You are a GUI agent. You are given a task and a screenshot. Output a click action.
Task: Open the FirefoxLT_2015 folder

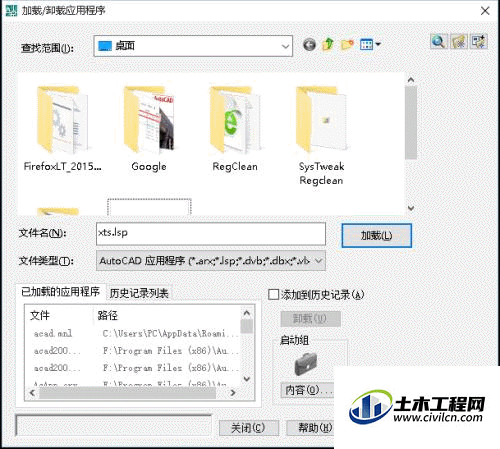[62, 128]
